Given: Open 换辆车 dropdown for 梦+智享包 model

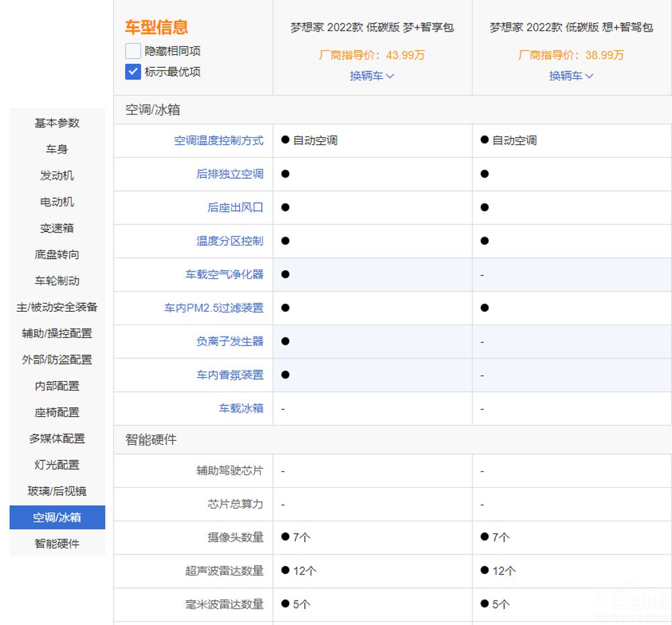Looking at the screenshot, I should click(372, 76).
